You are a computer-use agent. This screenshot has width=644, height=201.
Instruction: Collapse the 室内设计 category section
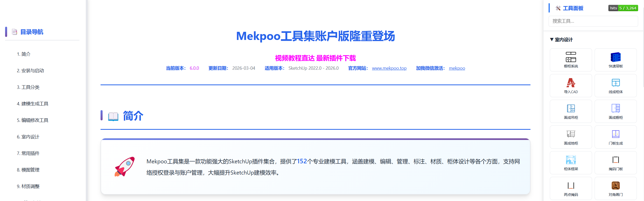point(561,40)
